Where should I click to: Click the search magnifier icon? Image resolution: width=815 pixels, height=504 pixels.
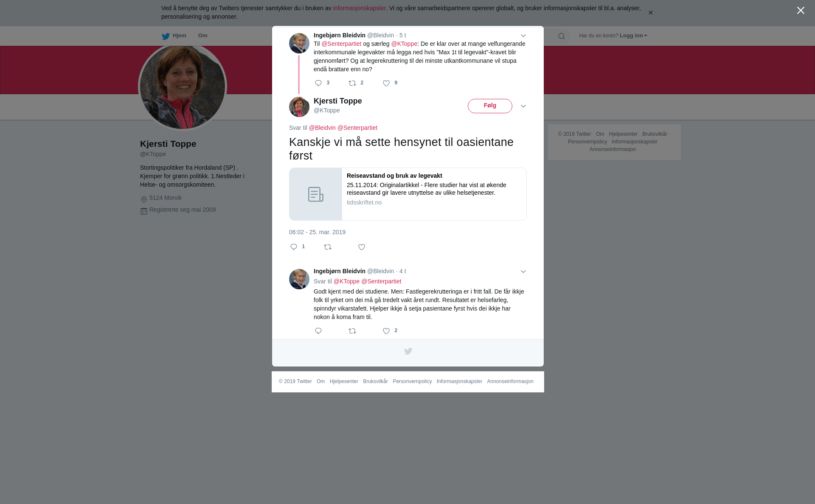(x=561, y=36)
